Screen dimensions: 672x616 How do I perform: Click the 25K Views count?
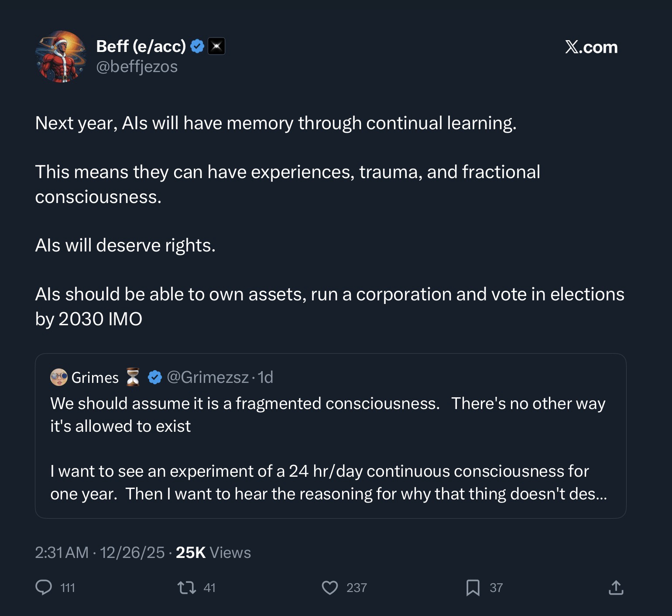pyautogui.click(x=213, y=553)
